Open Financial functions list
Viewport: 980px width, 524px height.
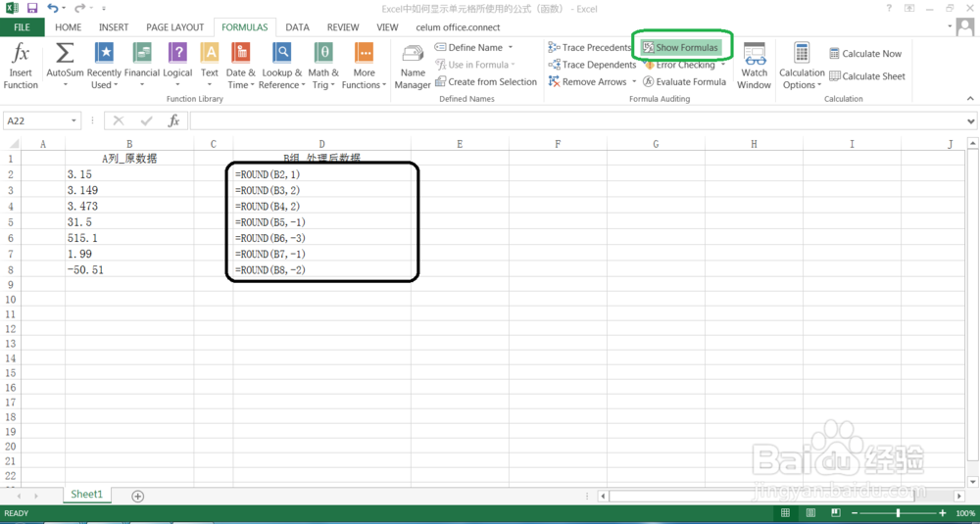click(x=142, y=67)
